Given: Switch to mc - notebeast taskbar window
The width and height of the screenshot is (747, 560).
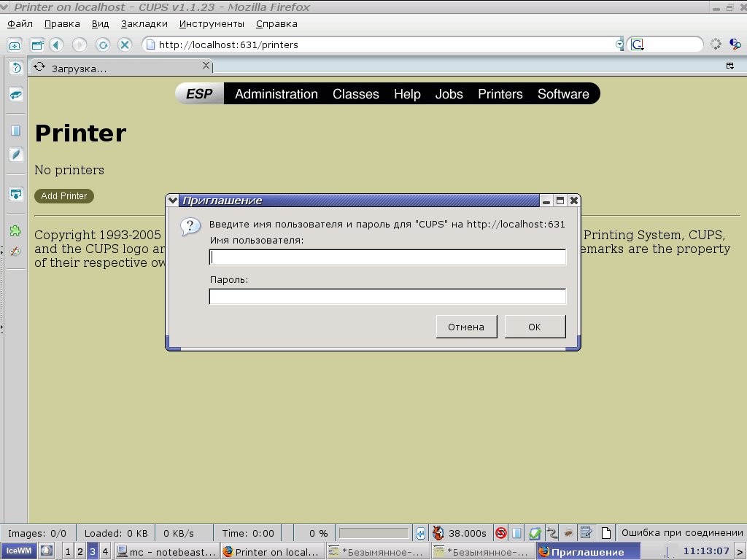Looking at the screenshot, I should [x=167, y=552].
